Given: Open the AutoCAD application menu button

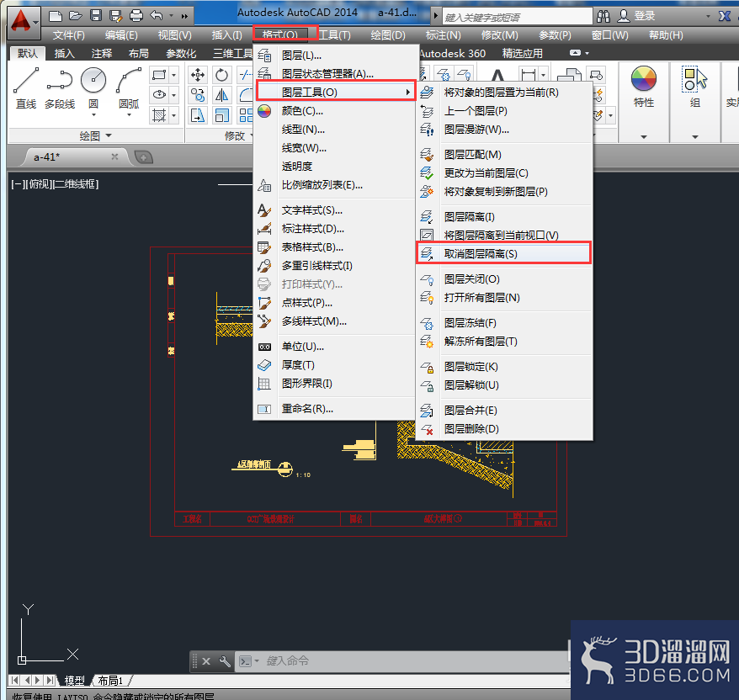Looking at the screenshot, I should pos(24,22).
